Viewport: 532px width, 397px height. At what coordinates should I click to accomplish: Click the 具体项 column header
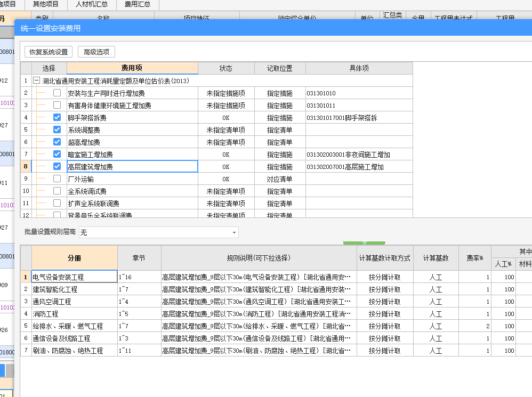[359, 68]
